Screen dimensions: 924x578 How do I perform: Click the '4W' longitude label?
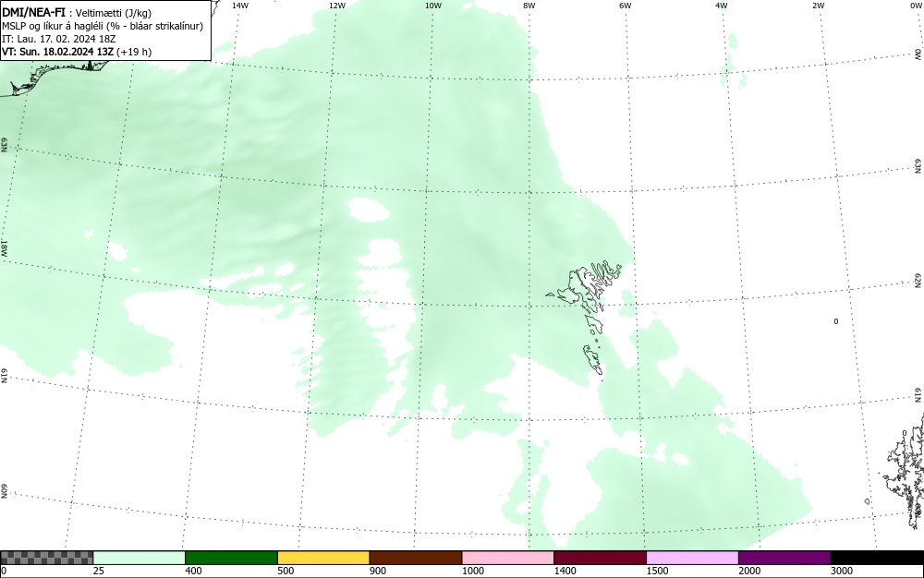coord(722,6)
